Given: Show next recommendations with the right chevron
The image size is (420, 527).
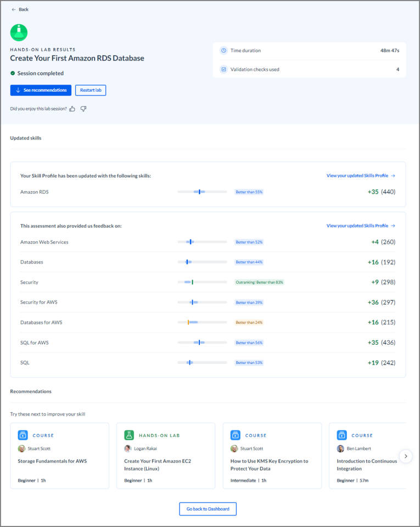Looking at the screenshot, I should (406, 456).
